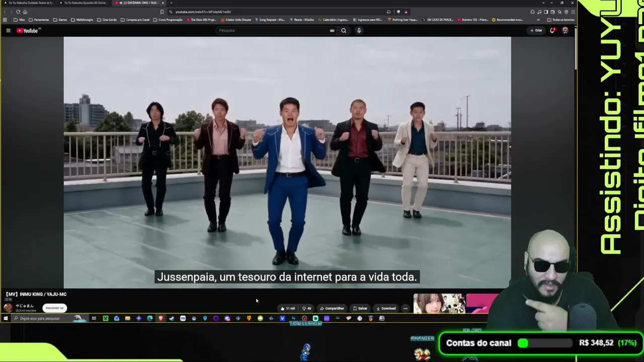Reload the page with the refresh icon
Image resolution: width=644 pixels, height=362 pixels.
(x=18, y=12)
